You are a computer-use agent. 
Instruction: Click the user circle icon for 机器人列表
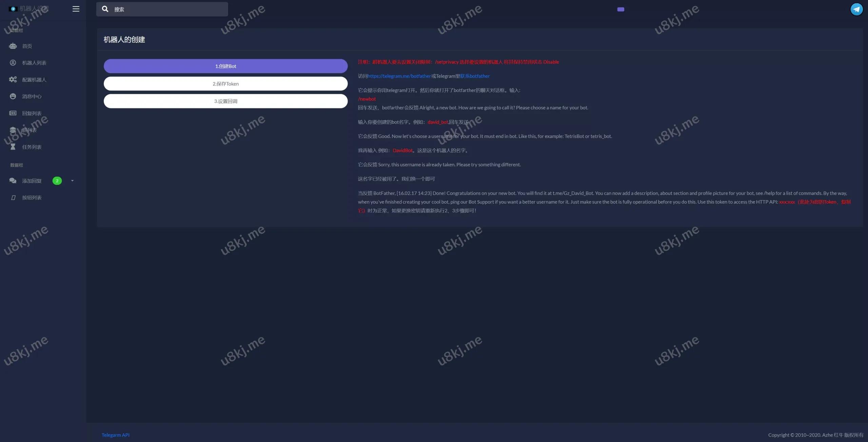tap(13, 63)
